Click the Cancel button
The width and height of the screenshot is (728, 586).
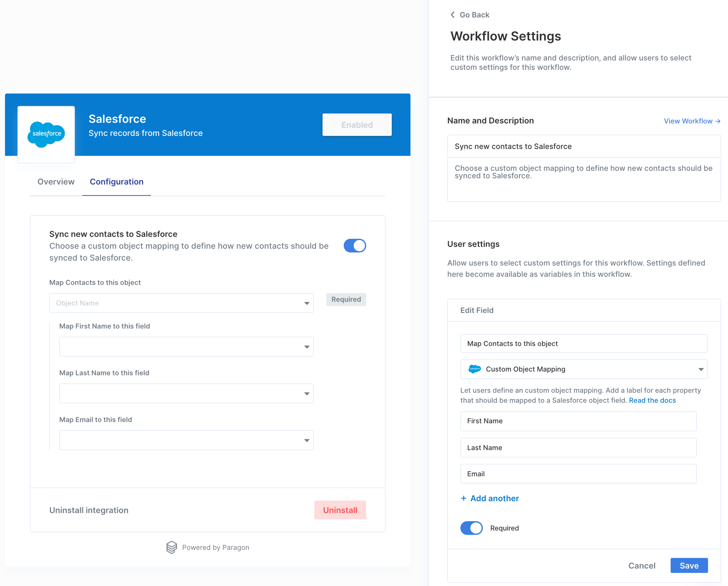642,565
